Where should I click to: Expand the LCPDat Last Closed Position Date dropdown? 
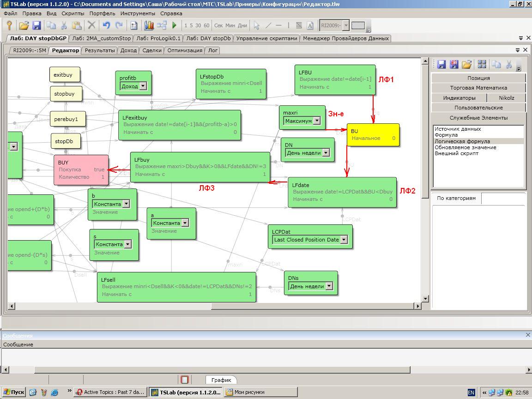coord(344,240)
